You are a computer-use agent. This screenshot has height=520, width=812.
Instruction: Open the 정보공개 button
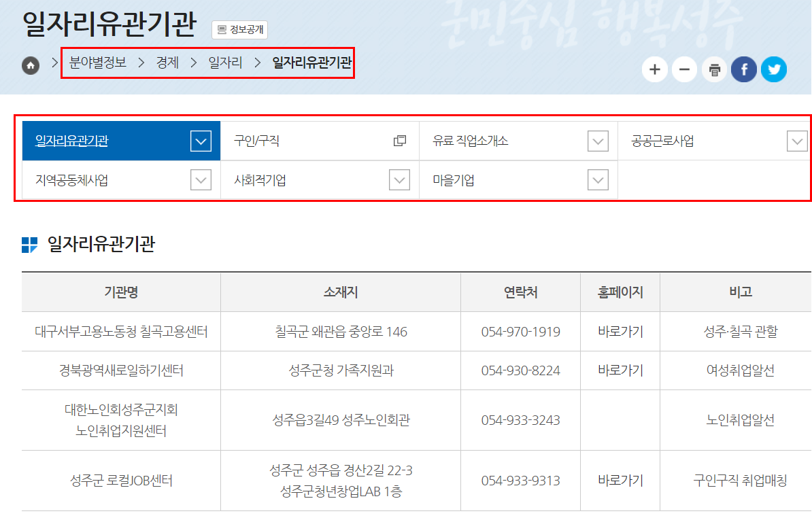(240, 29)
